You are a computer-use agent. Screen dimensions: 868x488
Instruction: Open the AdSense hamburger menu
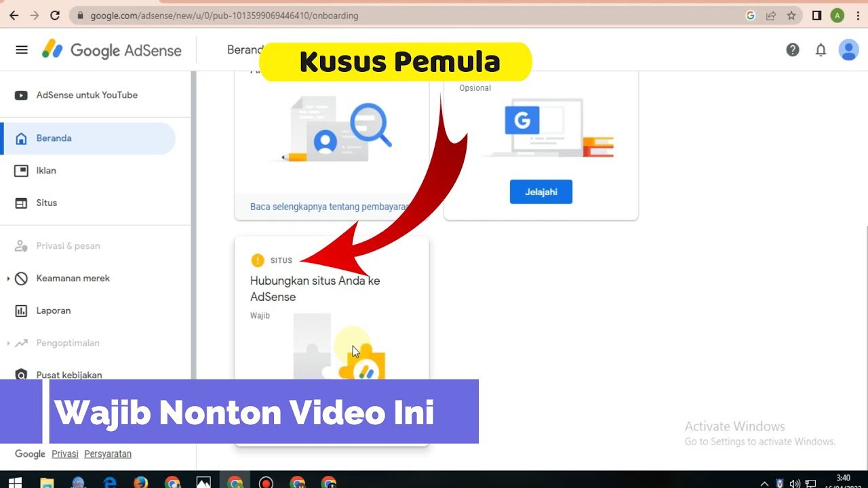[x=22, y=50]
